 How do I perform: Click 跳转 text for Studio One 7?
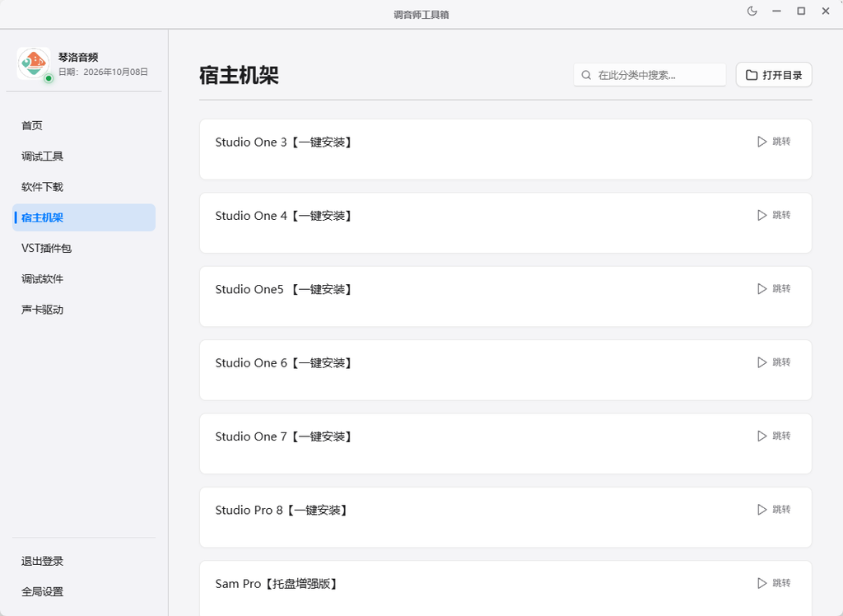tap(782, 436)
